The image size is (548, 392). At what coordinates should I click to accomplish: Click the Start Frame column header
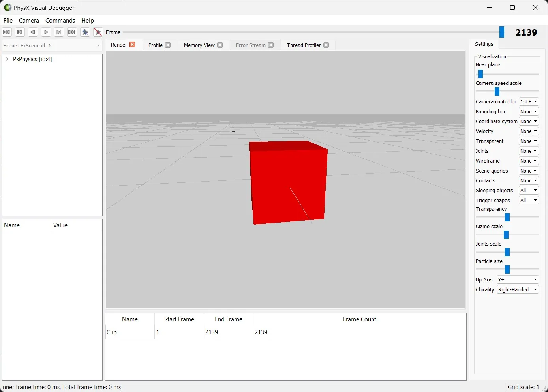tap(179, 319)
